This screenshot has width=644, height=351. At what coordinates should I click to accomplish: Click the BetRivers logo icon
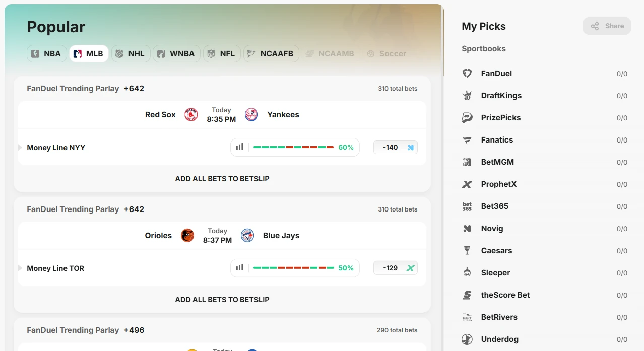467,317
